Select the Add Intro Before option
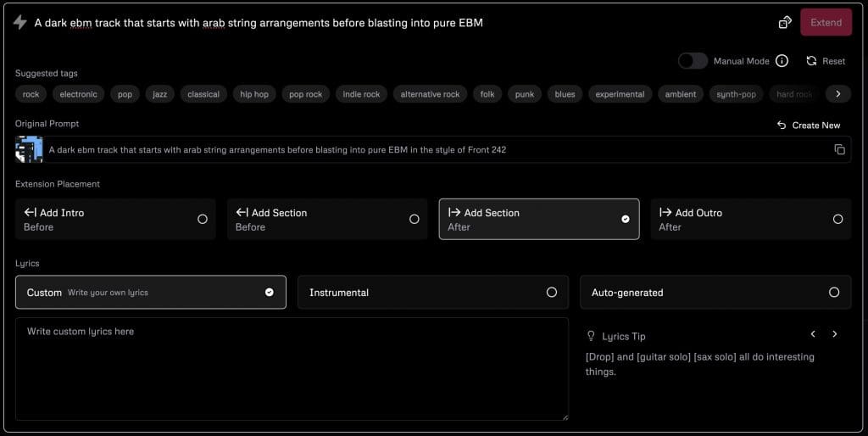 tap(115, 219)
